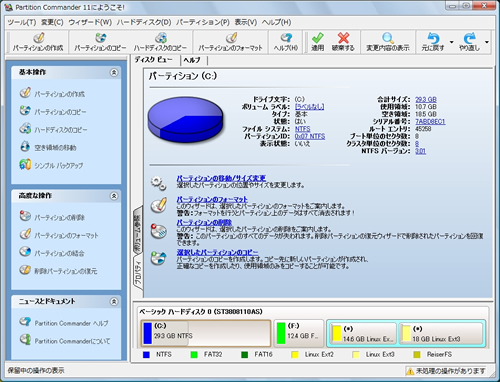Click the partition usage pie chart
This screenshot has height=382, width=500.
185,119
